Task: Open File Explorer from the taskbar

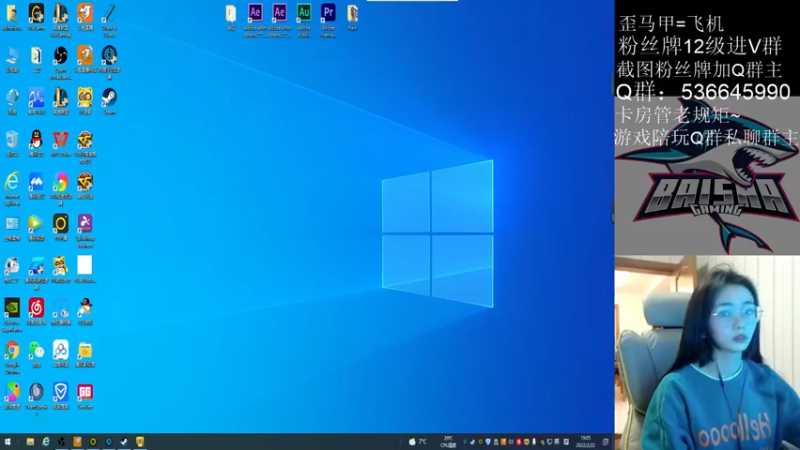Action: coord(30,442)
